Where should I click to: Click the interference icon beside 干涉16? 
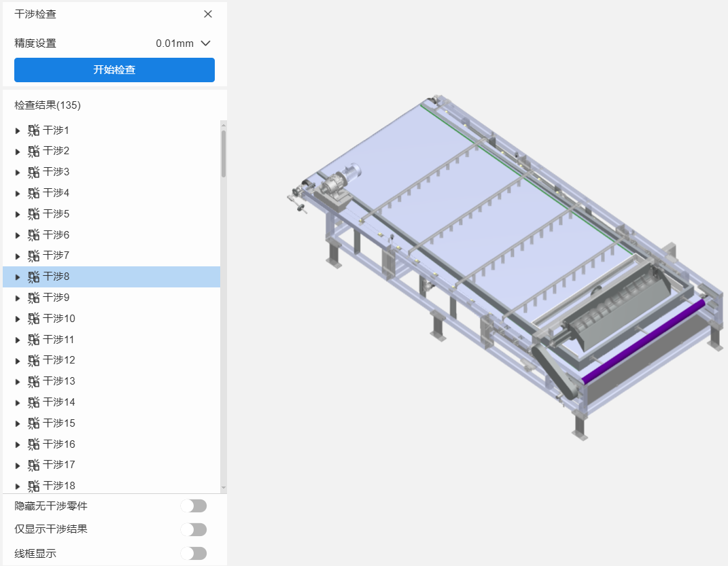(33, 444)
